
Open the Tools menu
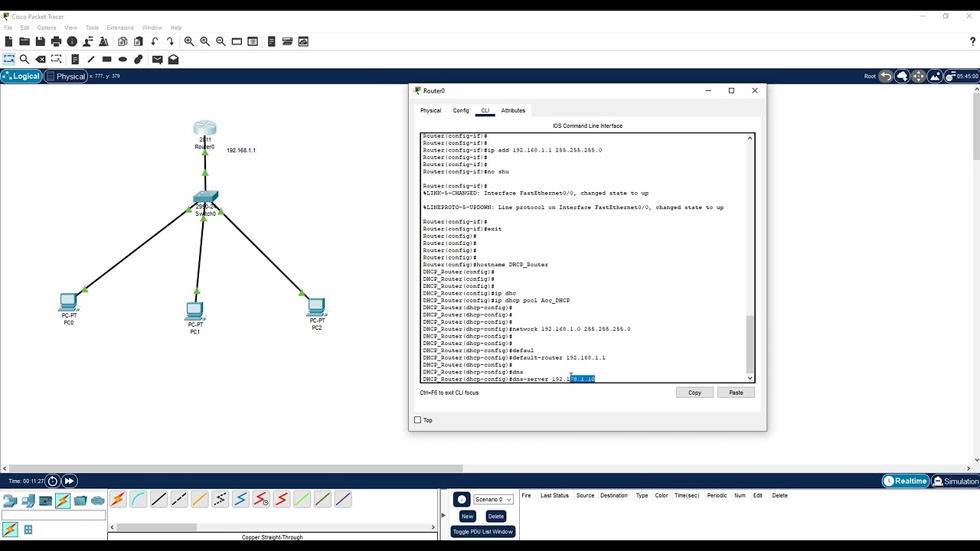pos(92,28)
